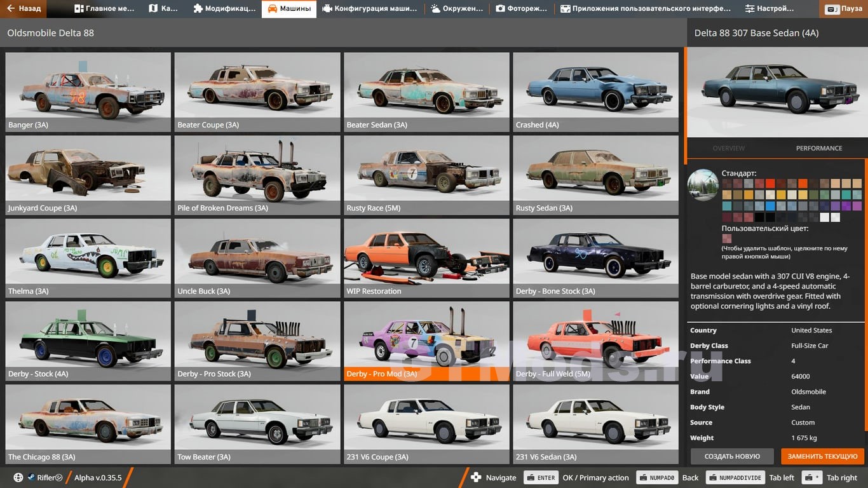Open the Фоторежим camera tab
This screenshot has height=488, width=868.
coord(521,9)
